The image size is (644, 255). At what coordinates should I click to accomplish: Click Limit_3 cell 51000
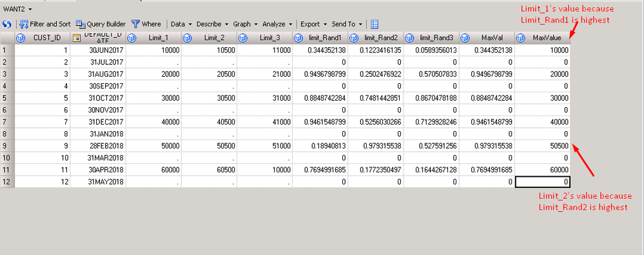click(x=264, y=146)
